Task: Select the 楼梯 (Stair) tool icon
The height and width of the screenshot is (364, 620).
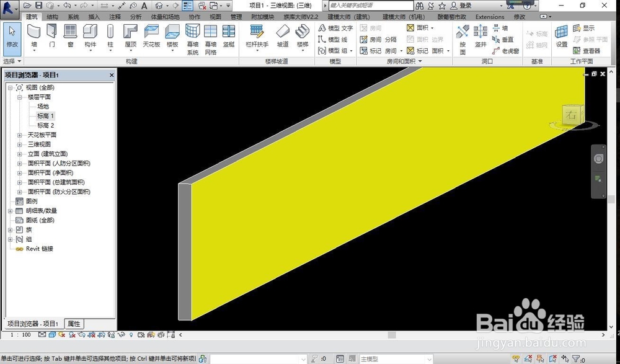Action: coord(303,32)
